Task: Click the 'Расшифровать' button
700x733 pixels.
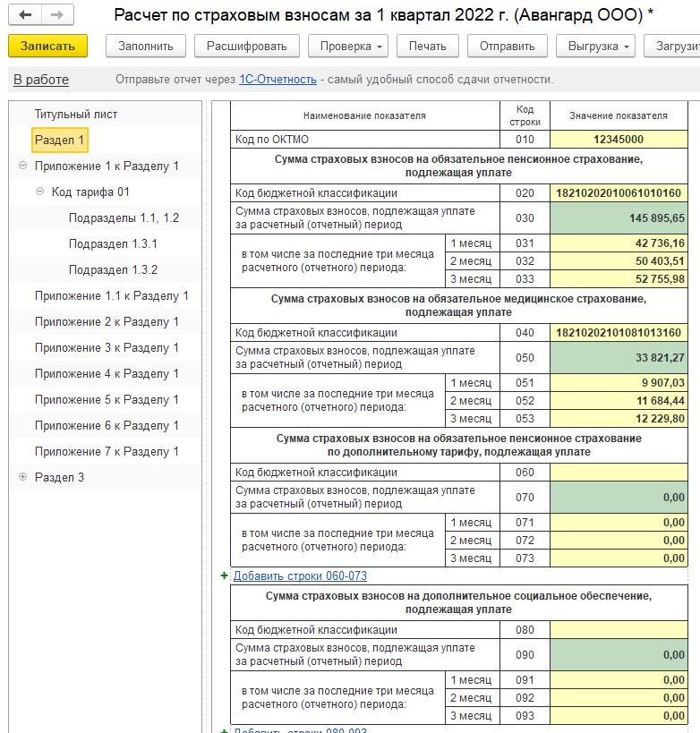Action: point(246,47)
